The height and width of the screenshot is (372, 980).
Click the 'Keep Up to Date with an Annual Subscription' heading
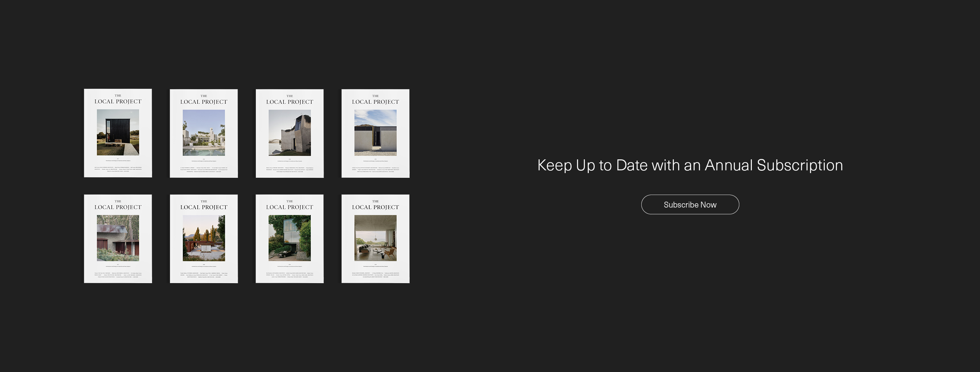[690, 165]
